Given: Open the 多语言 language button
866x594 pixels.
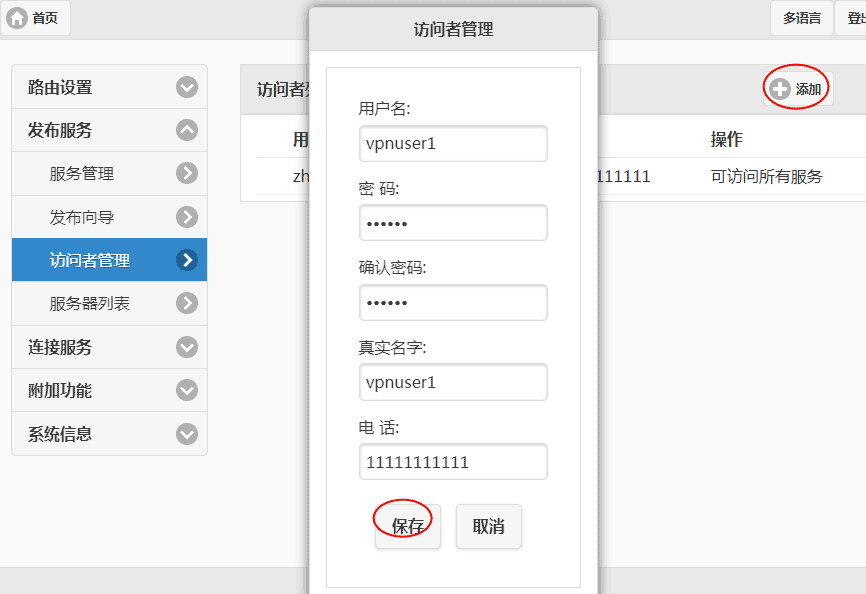Looking at the screenshot, I should pyautogui.click(x=801, y=18).
